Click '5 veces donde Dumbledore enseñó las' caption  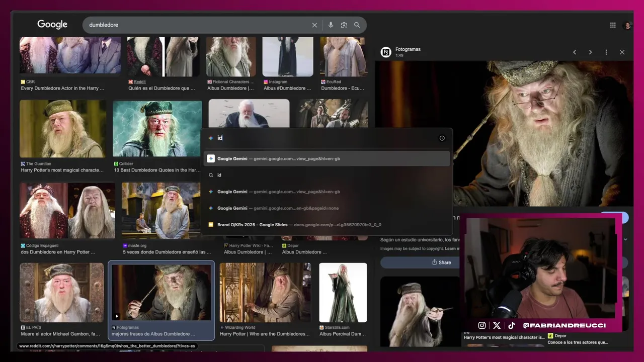[167, 252]
